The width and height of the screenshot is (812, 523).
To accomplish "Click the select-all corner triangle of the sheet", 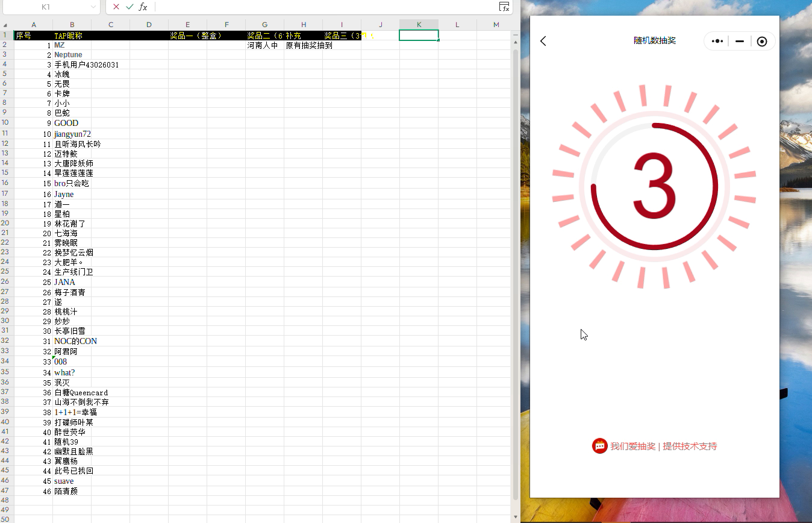I will coord(6,25).
